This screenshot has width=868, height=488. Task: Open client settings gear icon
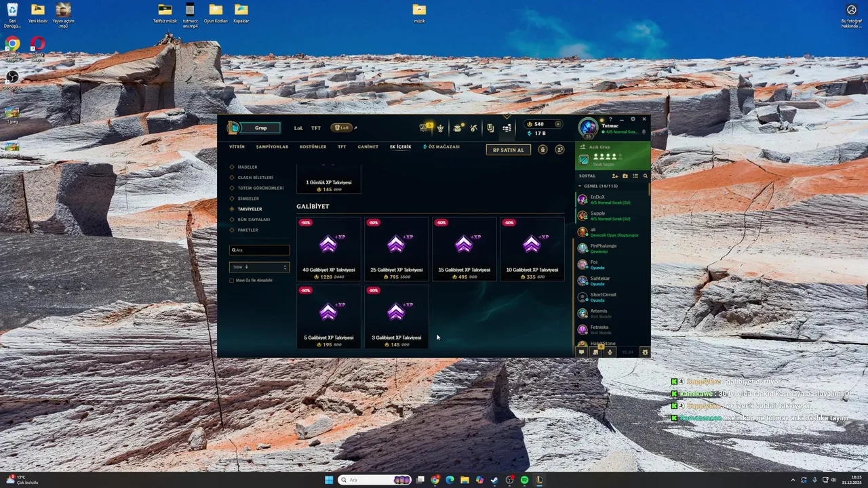(633, 119)
